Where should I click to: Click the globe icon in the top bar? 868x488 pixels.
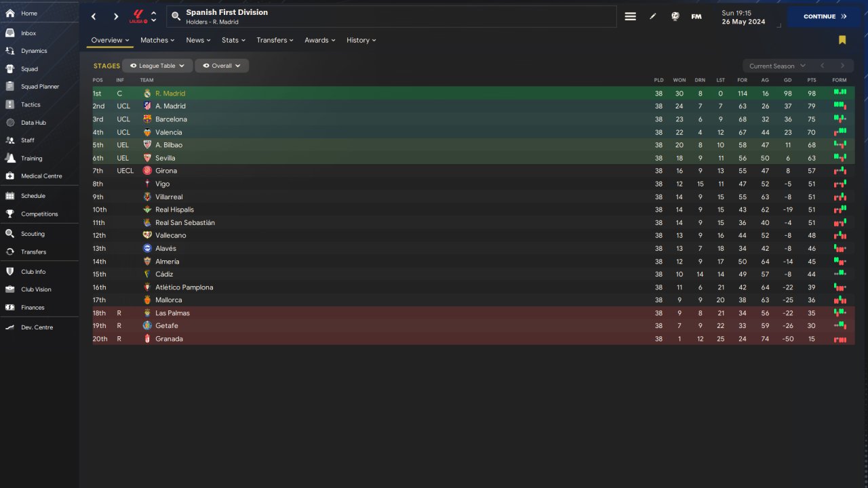675,17
